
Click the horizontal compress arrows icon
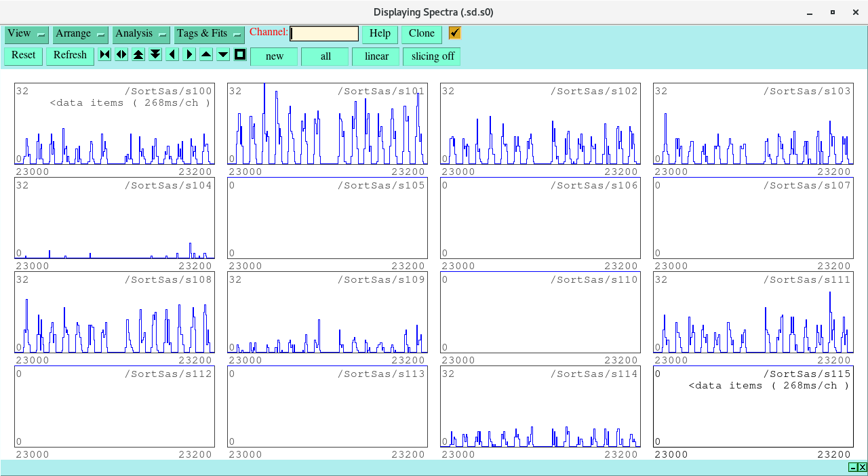click(104, 55)
